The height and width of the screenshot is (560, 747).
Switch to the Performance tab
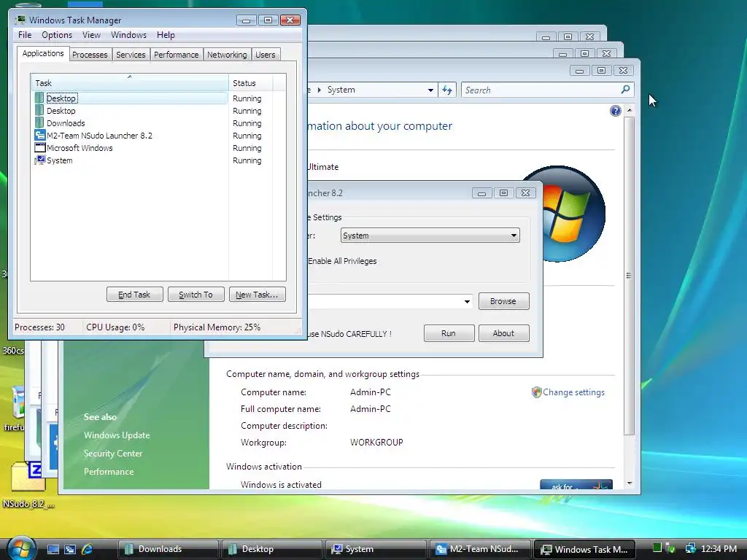coord(176,55)
